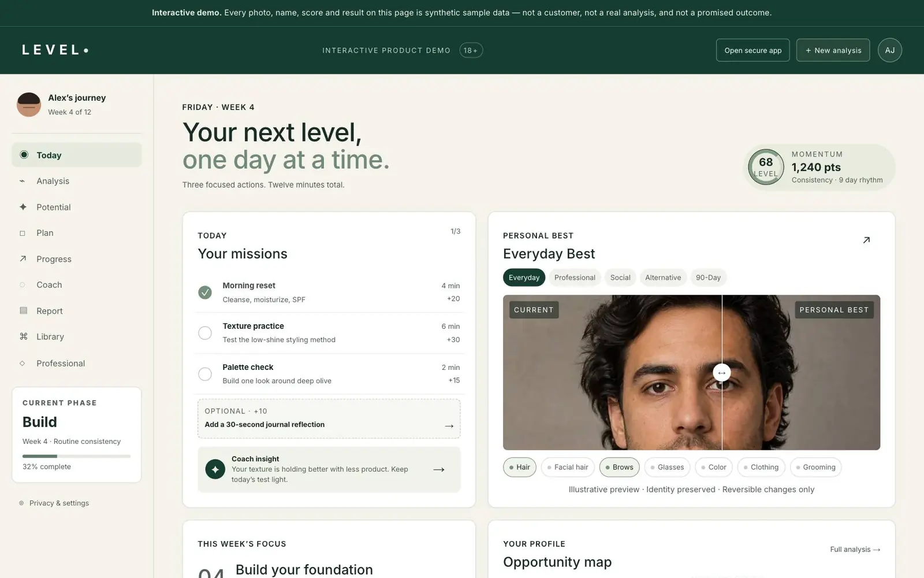Click the Open secure app button
924x578 pixels.
(752, 50)
